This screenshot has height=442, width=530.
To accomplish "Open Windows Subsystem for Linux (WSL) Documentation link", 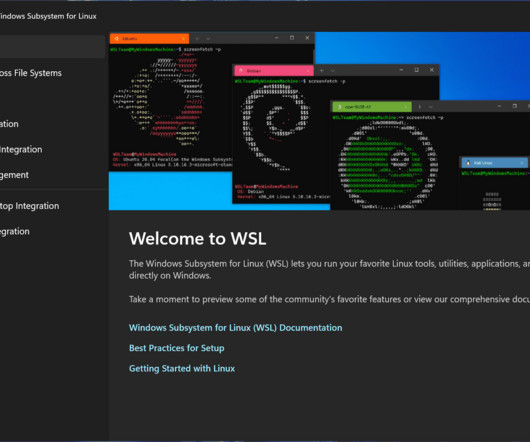I will point(236,328).
